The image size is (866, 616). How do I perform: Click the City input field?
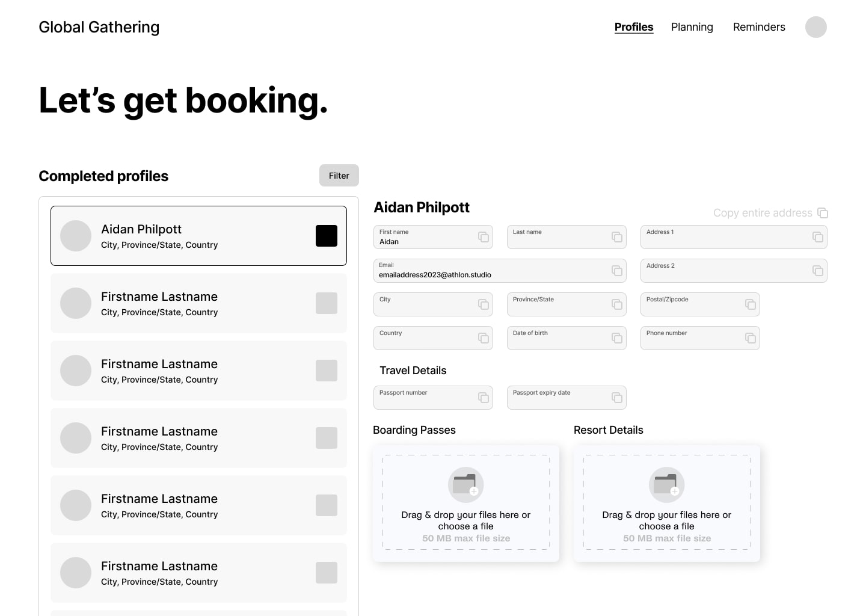[x=433, y=304]
